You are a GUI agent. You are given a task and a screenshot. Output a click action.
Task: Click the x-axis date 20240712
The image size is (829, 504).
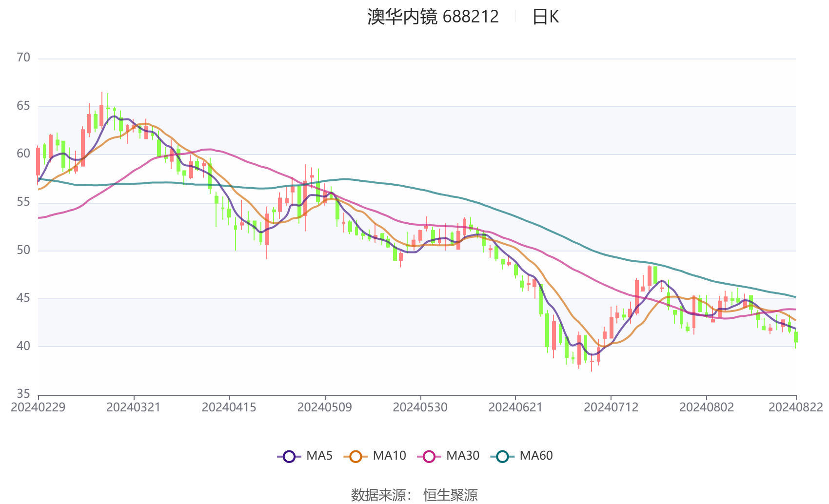[x=611, y=407]
